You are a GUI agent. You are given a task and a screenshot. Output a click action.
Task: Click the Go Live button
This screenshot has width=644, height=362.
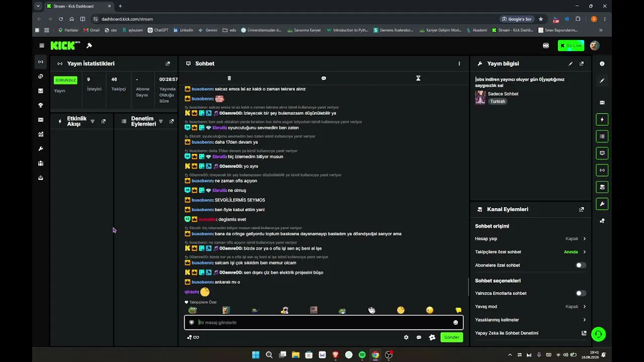tap(571, 46)
